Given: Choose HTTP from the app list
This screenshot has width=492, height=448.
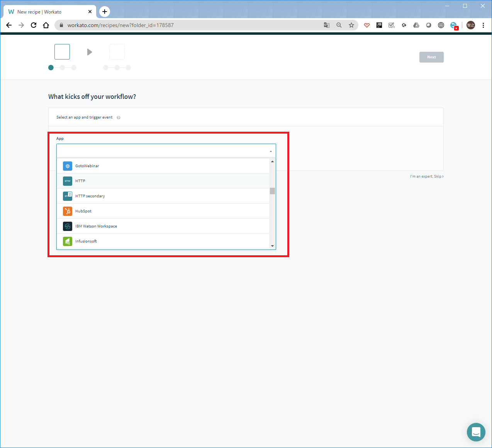Looking at the screenshot, I should [x=163, y=181].
